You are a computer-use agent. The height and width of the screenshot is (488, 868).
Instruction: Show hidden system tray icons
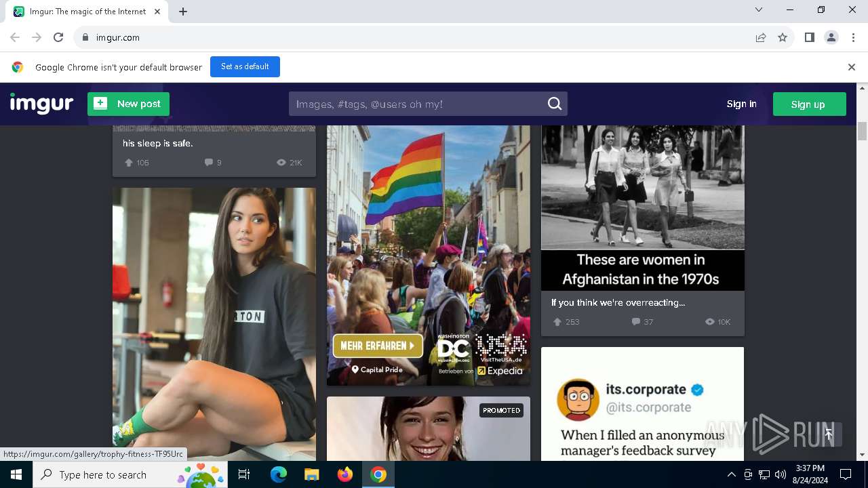(731, 474)
